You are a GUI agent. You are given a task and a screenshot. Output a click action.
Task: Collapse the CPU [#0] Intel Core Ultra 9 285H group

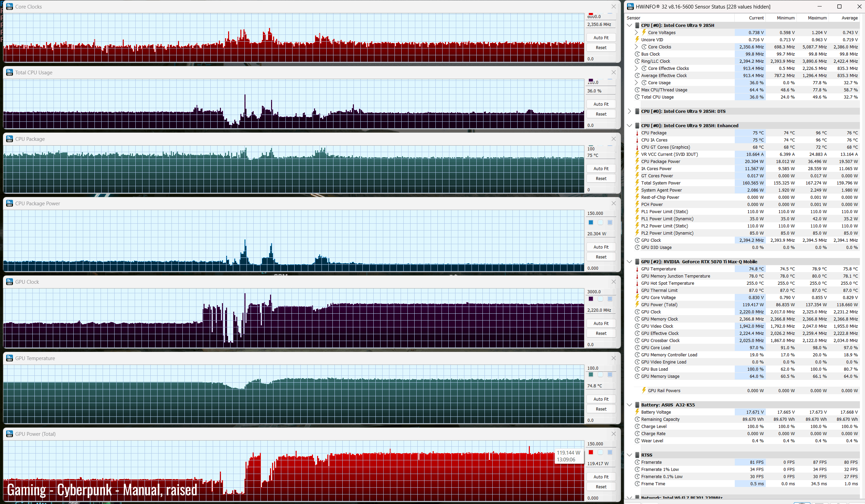[629, 25]
